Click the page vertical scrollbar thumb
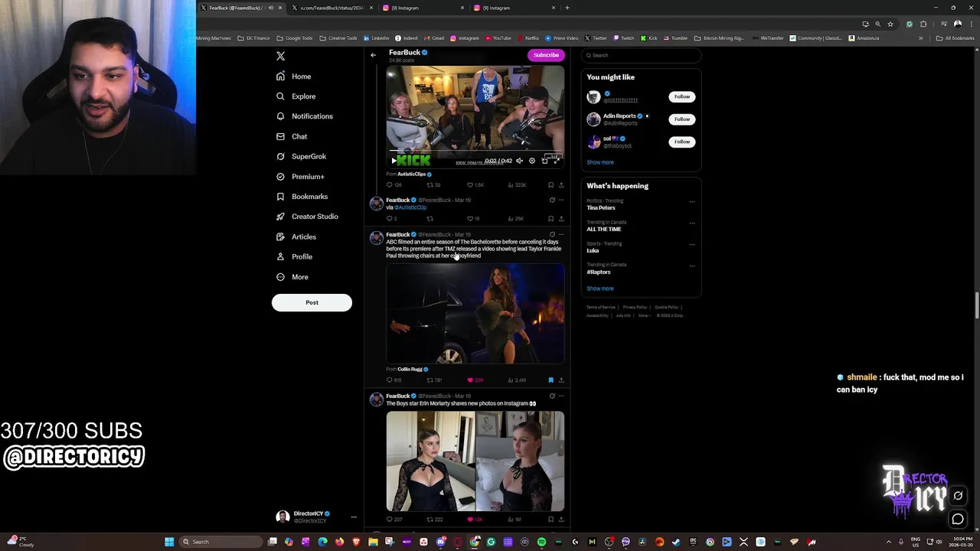This screenshot has width=980, height=551. point(975,306)
